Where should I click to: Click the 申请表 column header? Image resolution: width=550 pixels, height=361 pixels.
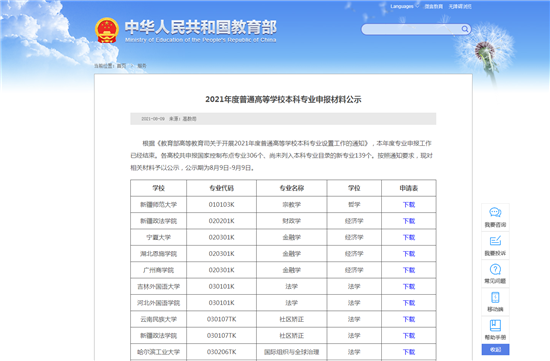point(409,188)
